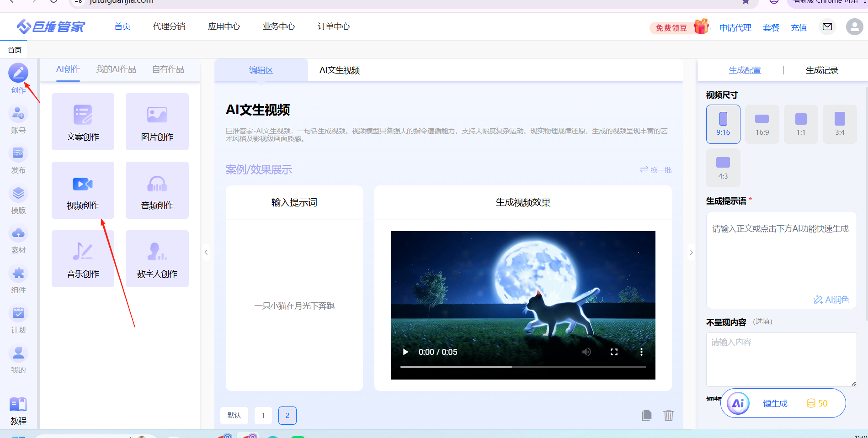The image size is (868, 438).
Task: Click the 巨推管家 logo
Action: coord(51,26)
